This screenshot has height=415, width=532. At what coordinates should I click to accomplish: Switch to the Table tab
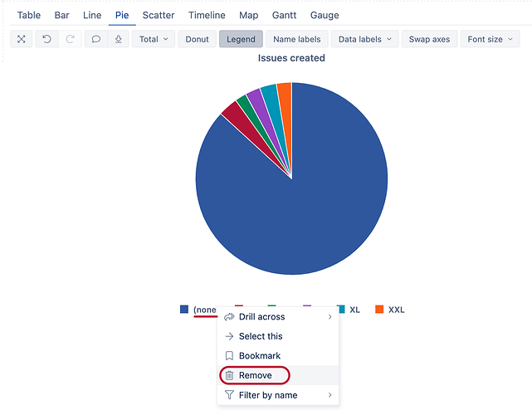pos(29,15)
